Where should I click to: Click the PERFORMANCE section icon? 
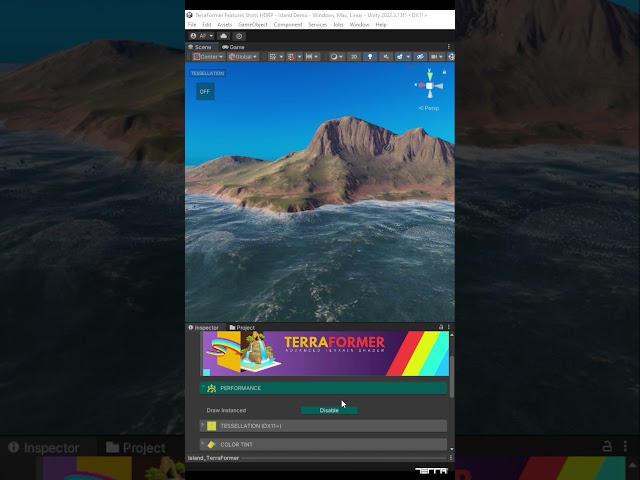[x=211, y=388]
